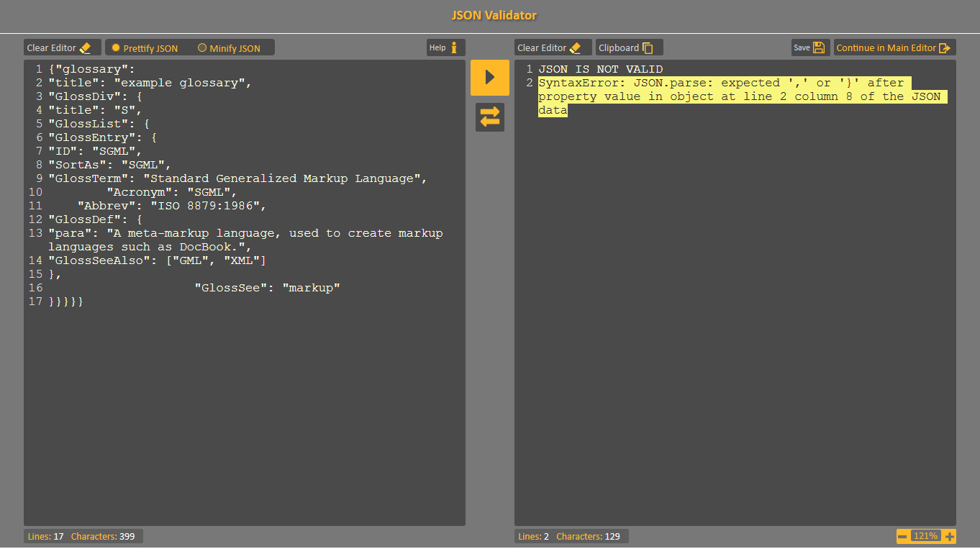This screenshot has width=980, height=549.
Task: Place cursor on line {"glossary":
Action: tap(92, 69)
